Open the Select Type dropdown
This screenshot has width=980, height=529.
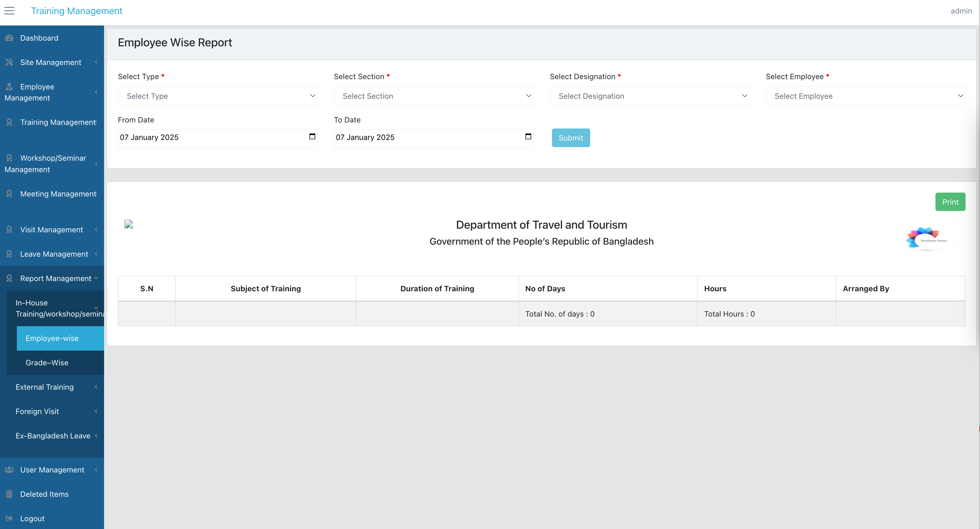217,96
